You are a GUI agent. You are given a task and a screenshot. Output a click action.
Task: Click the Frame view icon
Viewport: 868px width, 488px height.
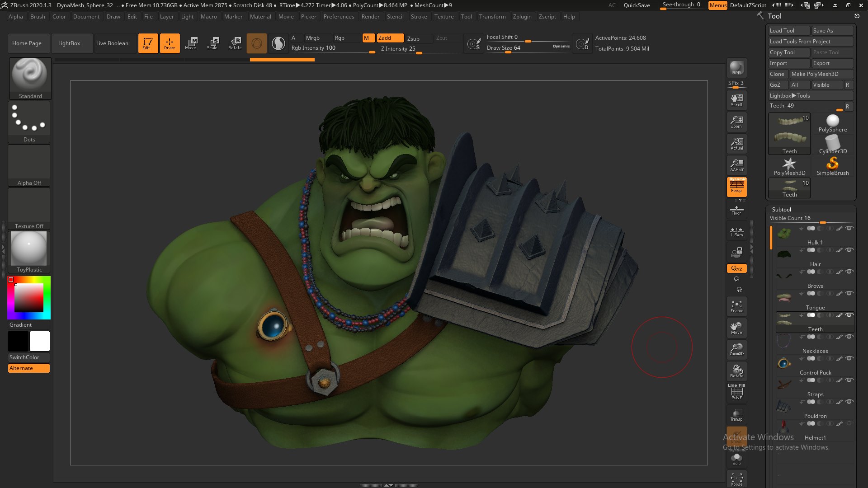coord(736,307)
